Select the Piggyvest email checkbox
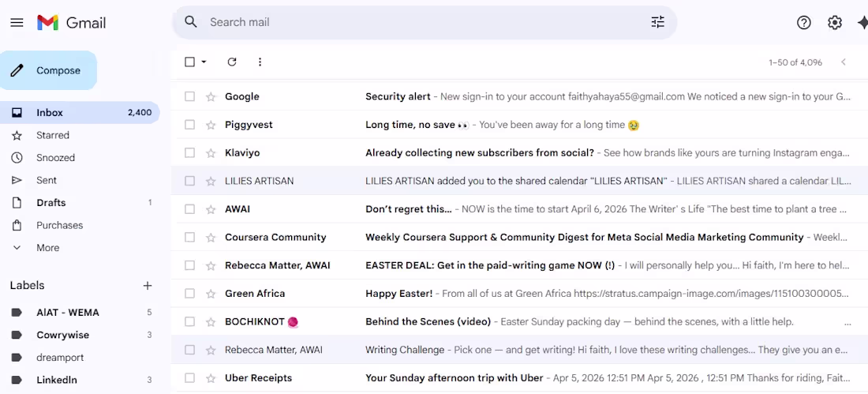The image size is (868, 394). click(190, 125)
